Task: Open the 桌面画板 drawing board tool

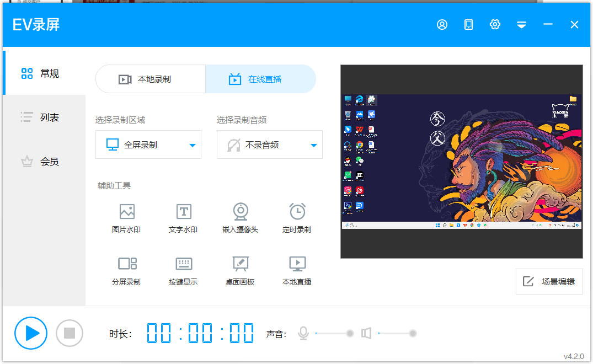Action: (240, 271)
